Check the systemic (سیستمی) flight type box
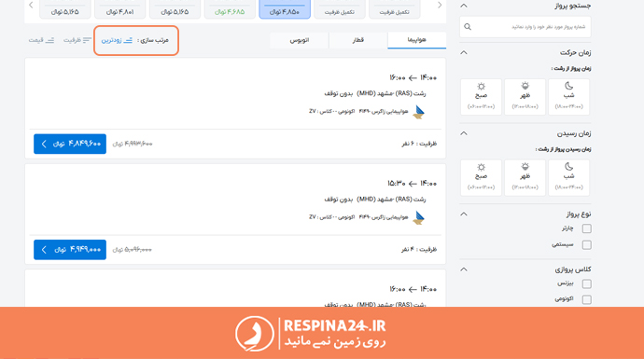Image resolution: width=644 pixels, height=359 pixels. [586, 245]
